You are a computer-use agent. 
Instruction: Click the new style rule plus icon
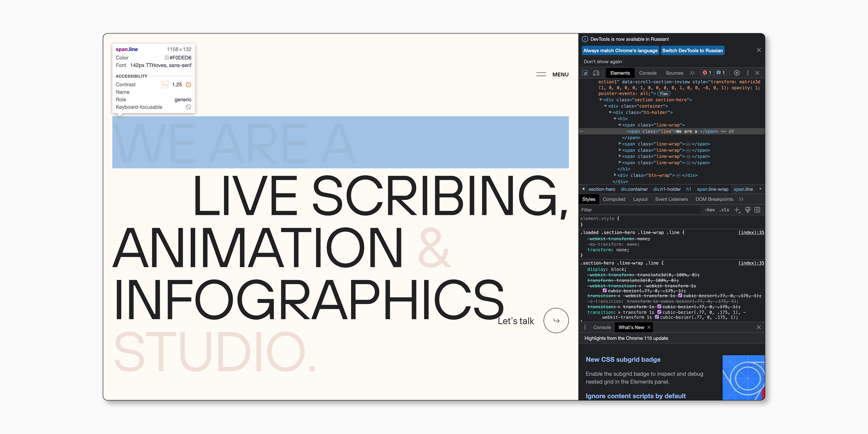[x=736, y=210]
